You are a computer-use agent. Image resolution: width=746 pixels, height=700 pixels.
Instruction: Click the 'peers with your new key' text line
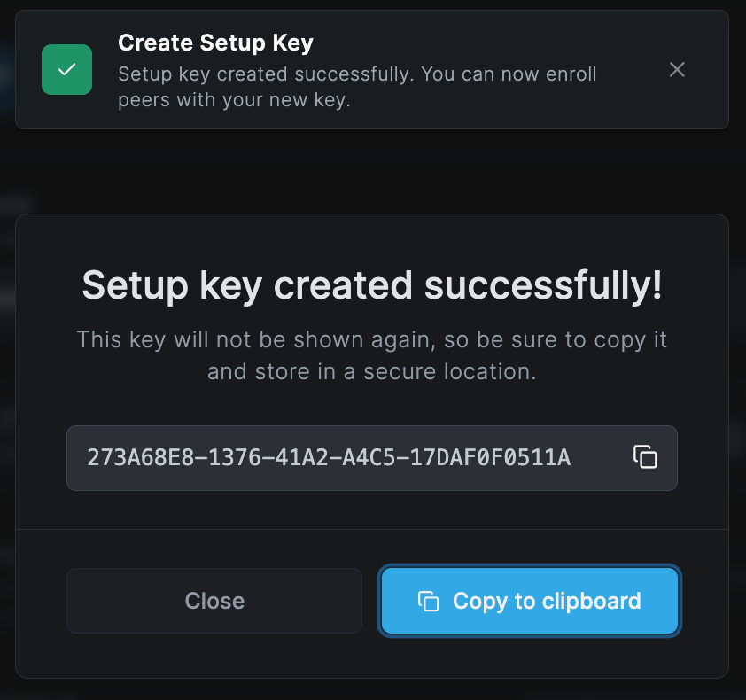click(234, 100)
